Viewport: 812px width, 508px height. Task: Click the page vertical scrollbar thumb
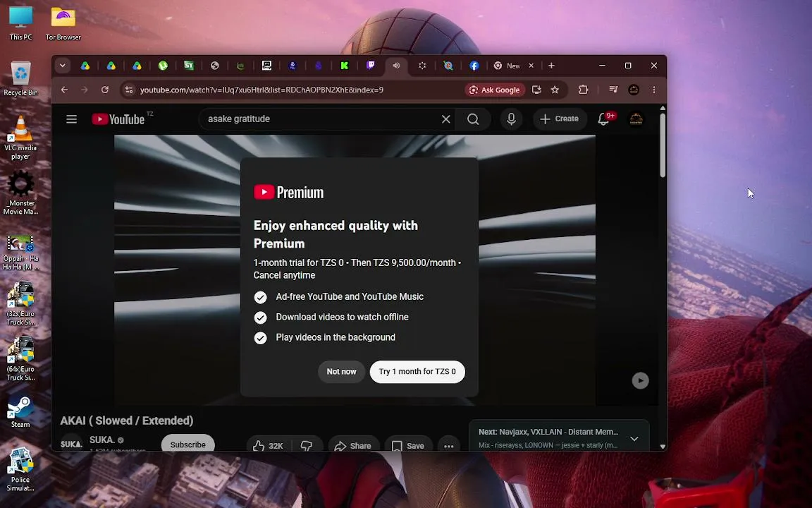(663, 145)
